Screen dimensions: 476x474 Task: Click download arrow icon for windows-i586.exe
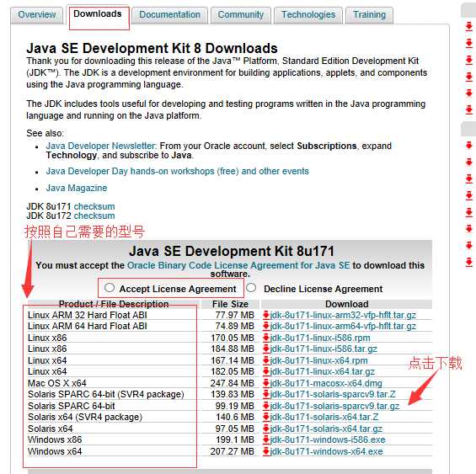point(266,439)
